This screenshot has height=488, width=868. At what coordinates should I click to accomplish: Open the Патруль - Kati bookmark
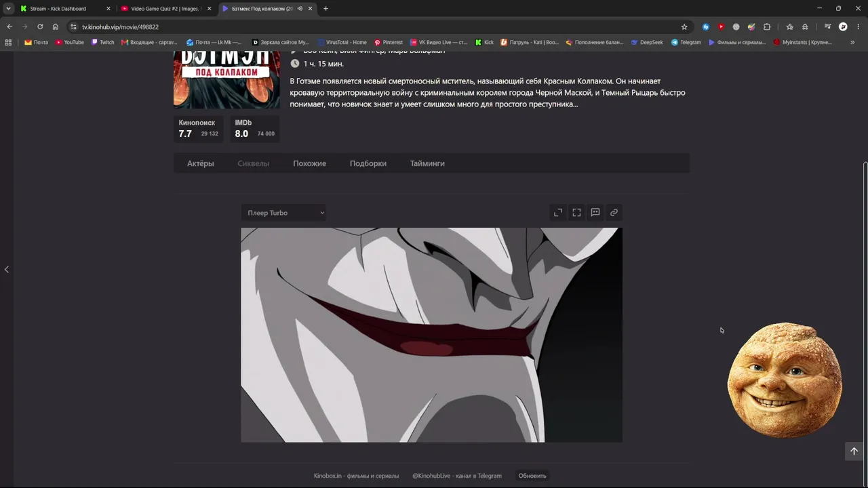[x=530, y=42]
